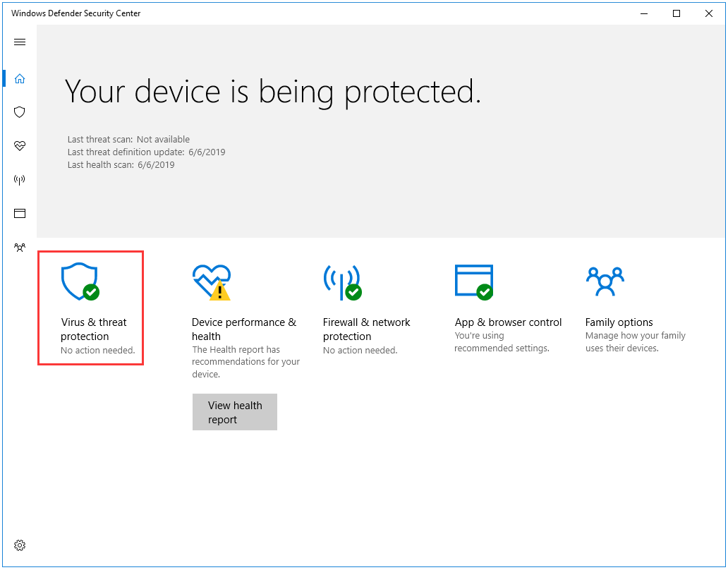Screen dimensions: 728x570
Task: Click 'Manage how your family uses' text
Action: [x=635, y=341]
